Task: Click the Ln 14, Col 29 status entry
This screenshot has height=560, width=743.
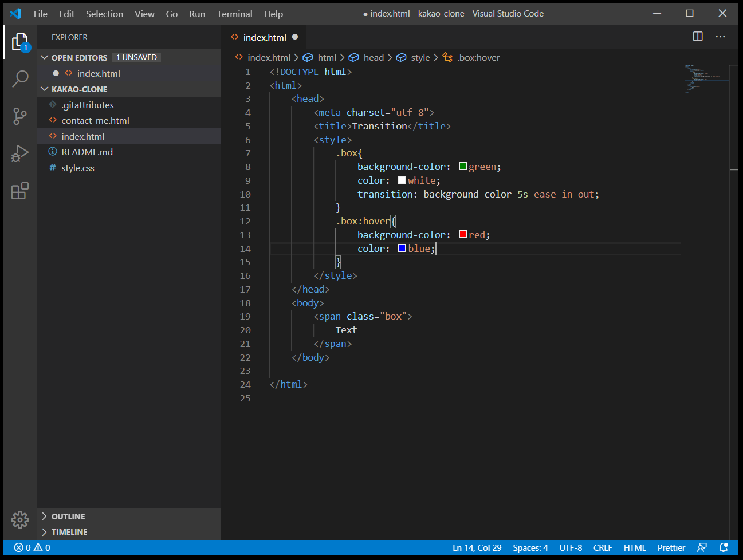Action: 477,548
